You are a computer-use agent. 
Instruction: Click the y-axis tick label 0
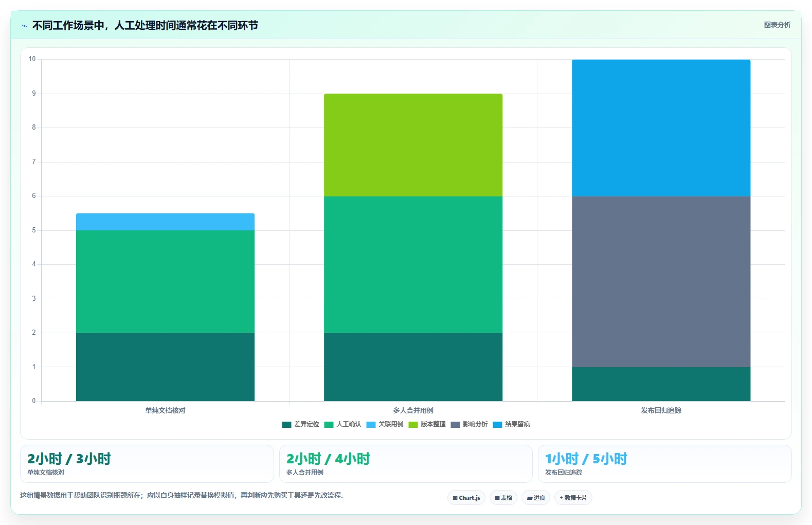tap(34, 401)
